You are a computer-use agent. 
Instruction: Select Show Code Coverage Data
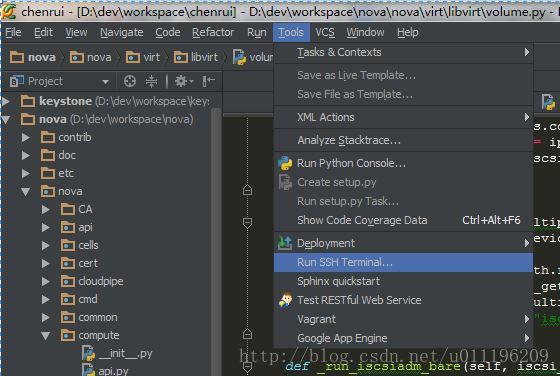[403, 220]
